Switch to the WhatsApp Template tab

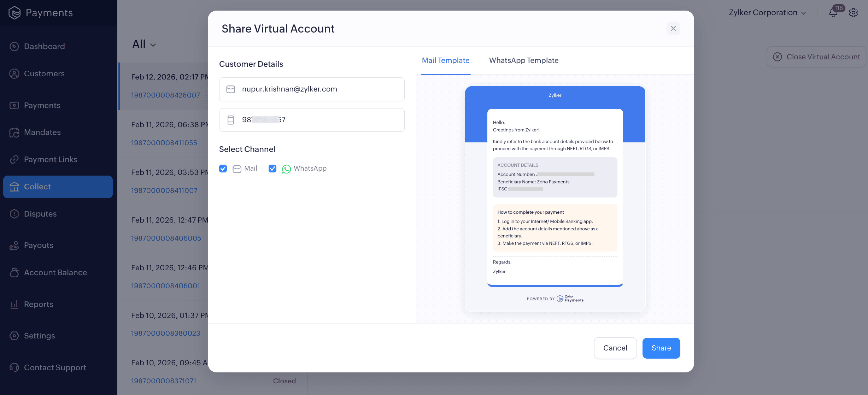[523, 60]
